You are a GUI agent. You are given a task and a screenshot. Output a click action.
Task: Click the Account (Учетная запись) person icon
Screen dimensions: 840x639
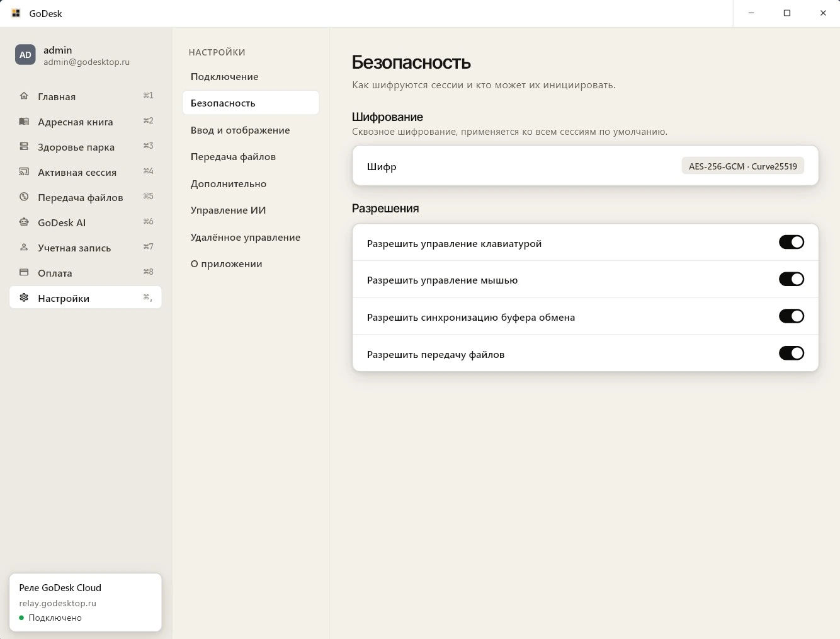24,247
